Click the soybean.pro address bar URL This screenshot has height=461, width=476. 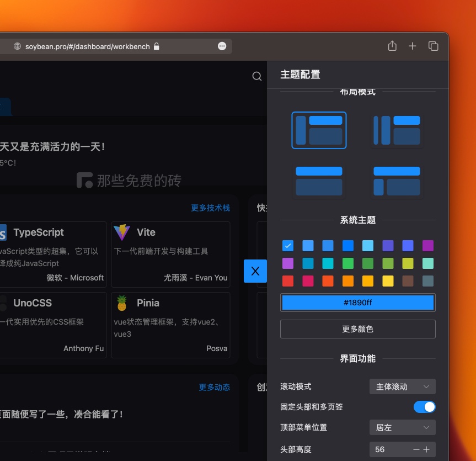[88, 46]
